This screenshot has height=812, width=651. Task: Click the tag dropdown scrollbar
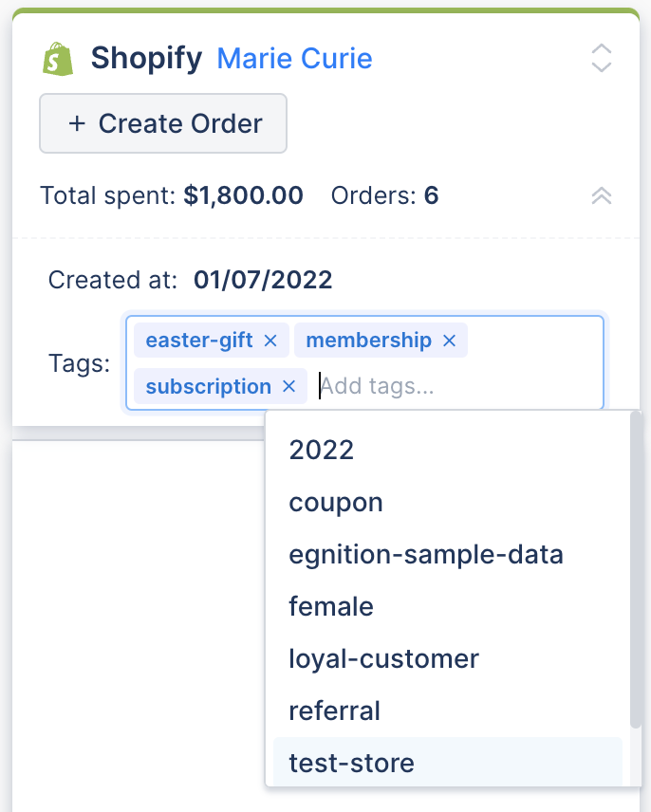tap(636, 570)
